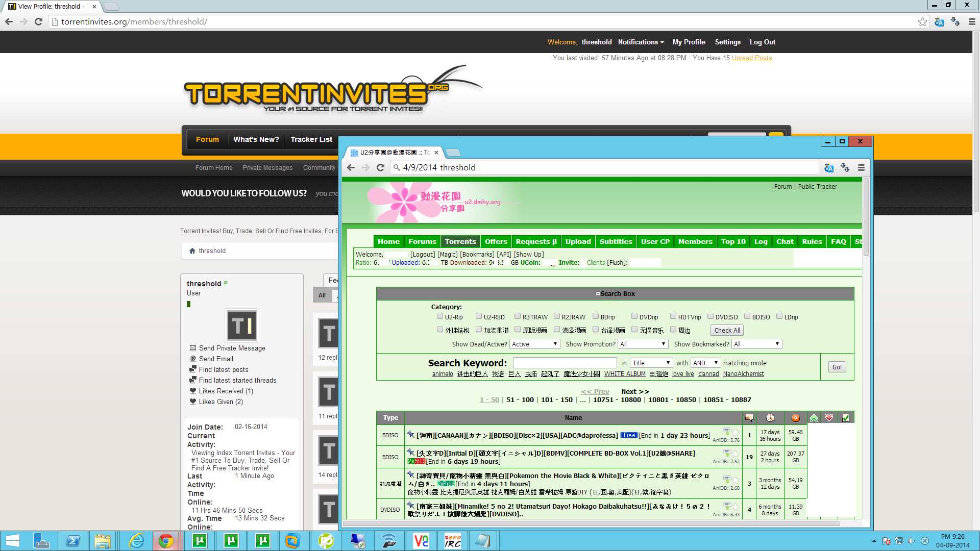This screenshot has height=551, width=980.
Task: Open the Show Promotion dropdown
Action: [x=643, y=344]
